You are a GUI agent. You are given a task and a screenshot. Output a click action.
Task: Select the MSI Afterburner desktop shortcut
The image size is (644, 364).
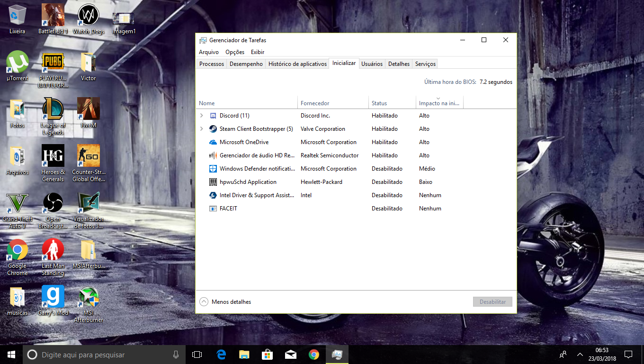(89, 304)
